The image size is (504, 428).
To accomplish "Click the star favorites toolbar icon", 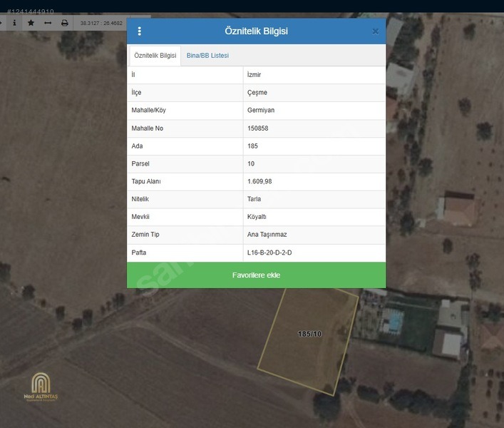I will click(x=31, y=23).
